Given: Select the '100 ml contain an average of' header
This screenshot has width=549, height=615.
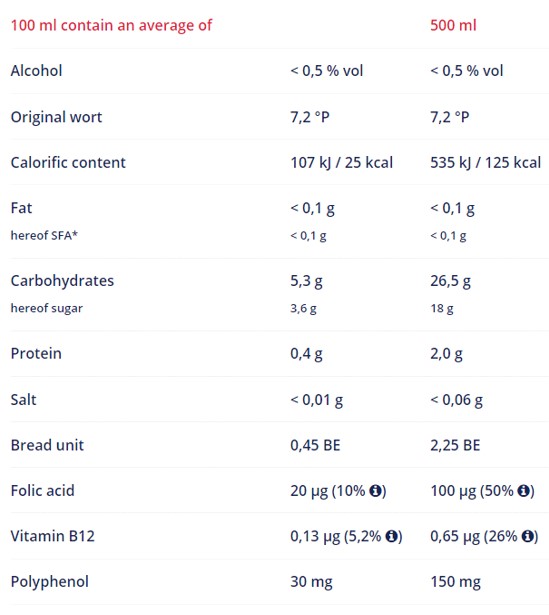Looking at the screenshot, I should click(111, 25).
